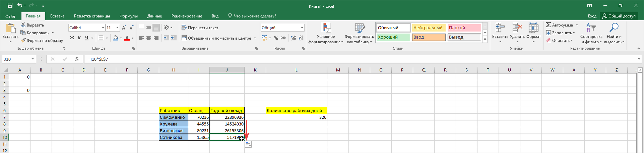Click the Borders icon in Font group
The width and height of the screenshot is (644, 153).
pos(101,38)
